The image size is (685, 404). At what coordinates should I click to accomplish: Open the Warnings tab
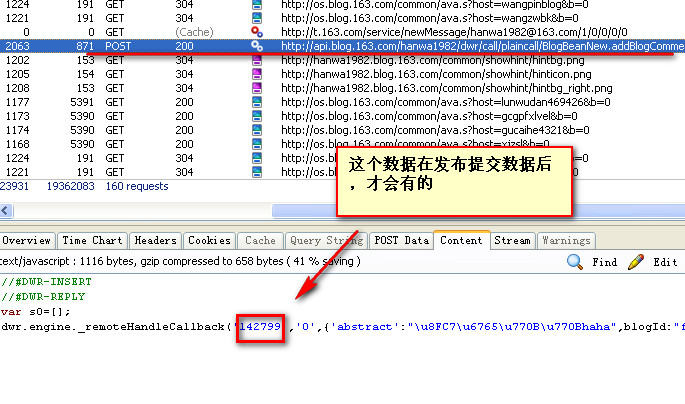[565, 240]
